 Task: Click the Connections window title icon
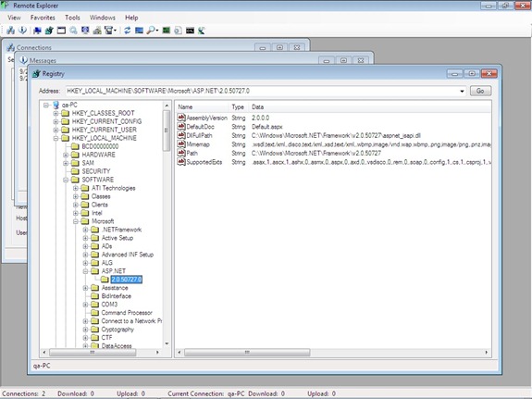pyautogui.click(x=11, y=47)
